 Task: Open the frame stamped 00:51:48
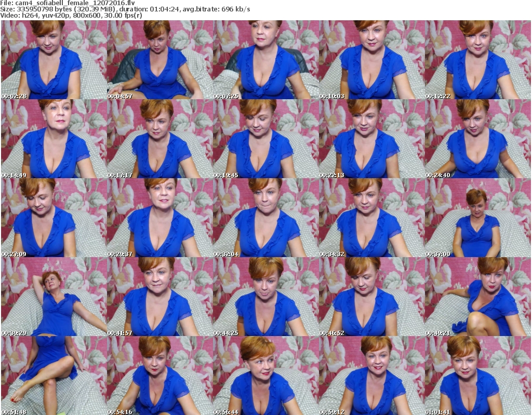54,376
